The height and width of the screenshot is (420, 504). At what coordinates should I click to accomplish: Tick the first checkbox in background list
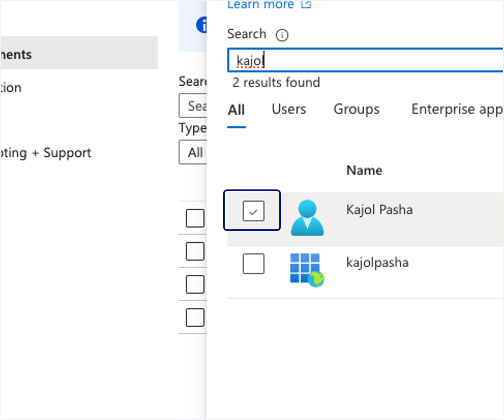tap(195, 218)
